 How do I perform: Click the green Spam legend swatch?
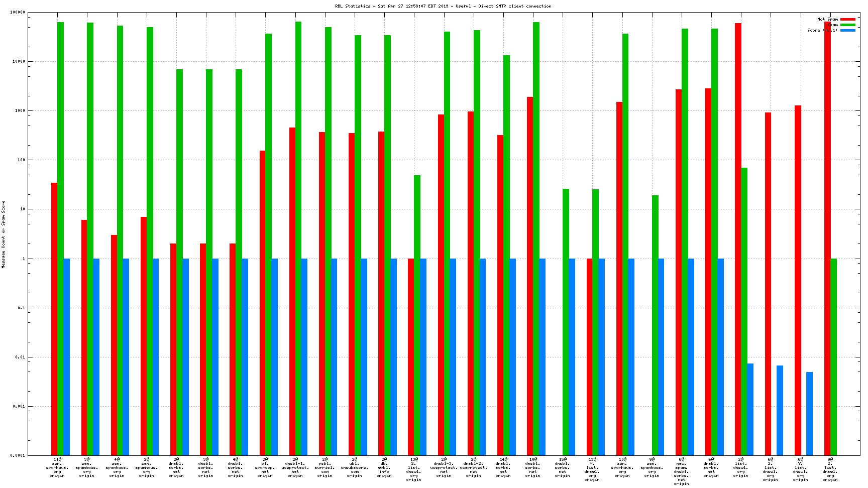[x=848, y=25]
